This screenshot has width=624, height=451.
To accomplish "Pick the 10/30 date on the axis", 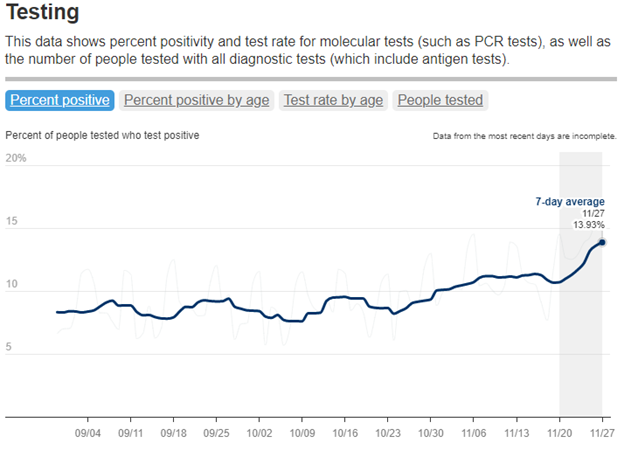I will click(x=431, y=433).
